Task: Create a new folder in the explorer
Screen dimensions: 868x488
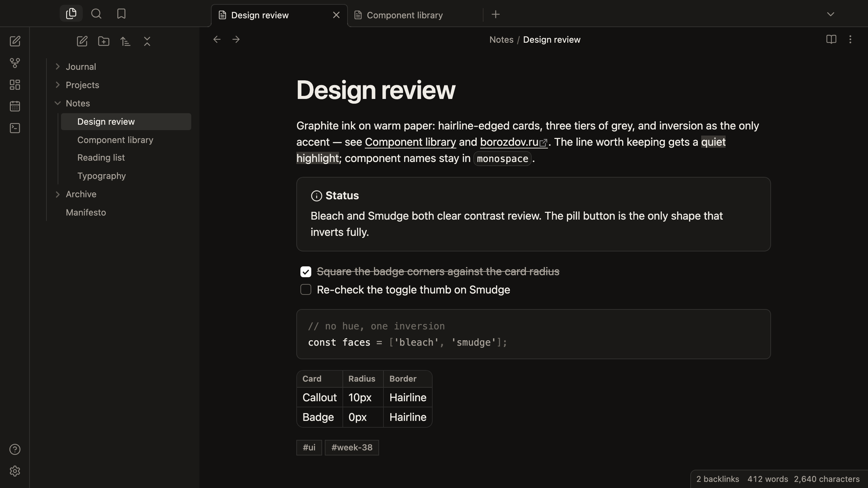Action: [x=104, y=41]
